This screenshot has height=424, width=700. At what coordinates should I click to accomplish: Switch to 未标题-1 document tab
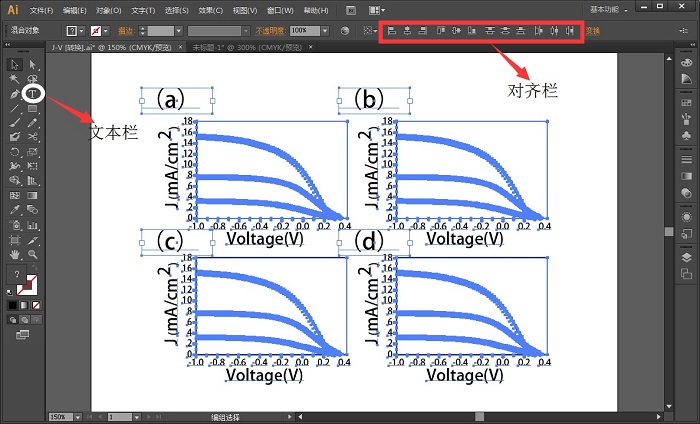pos(247,47)
